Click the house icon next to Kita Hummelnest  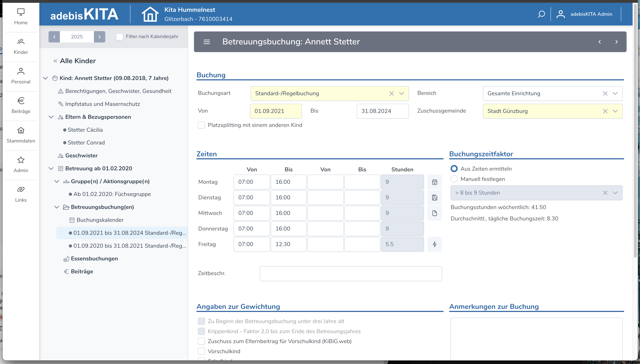150,14
